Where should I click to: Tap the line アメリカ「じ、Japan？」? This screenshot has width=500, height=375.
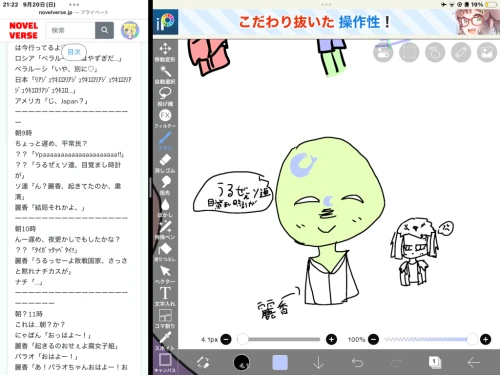click(51, 101)
